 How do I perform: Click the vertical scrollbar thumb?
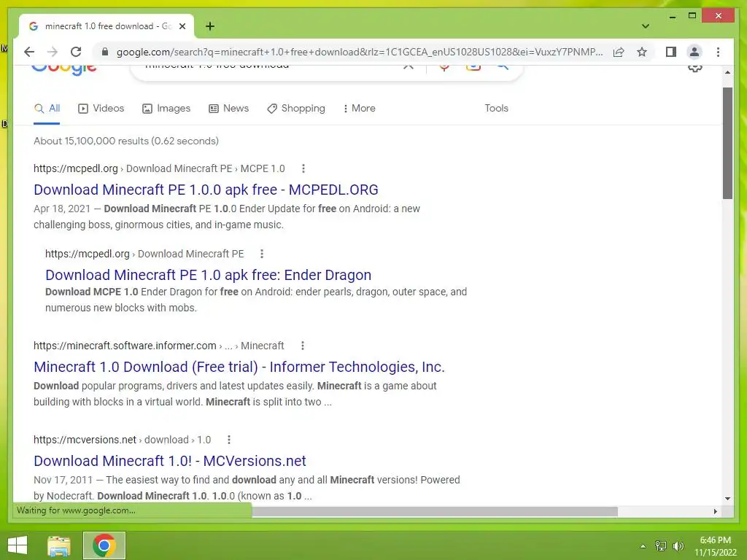[x=727, y=143]
